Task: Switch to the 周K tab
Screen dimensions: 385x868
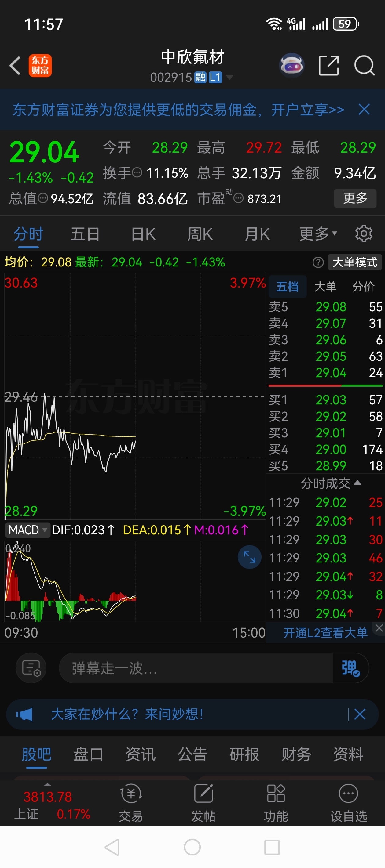Action: (x=200, y=233)
